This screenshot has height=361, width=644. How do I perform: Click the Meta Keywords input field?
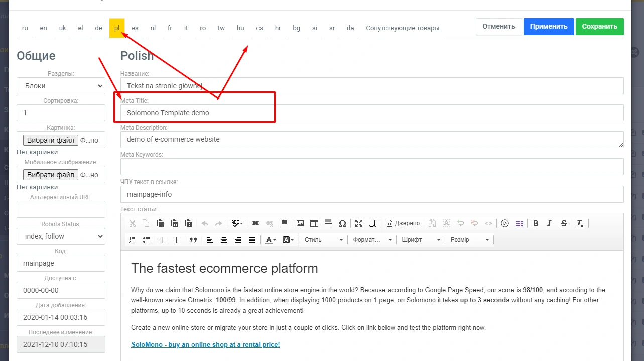pos(371,167)
